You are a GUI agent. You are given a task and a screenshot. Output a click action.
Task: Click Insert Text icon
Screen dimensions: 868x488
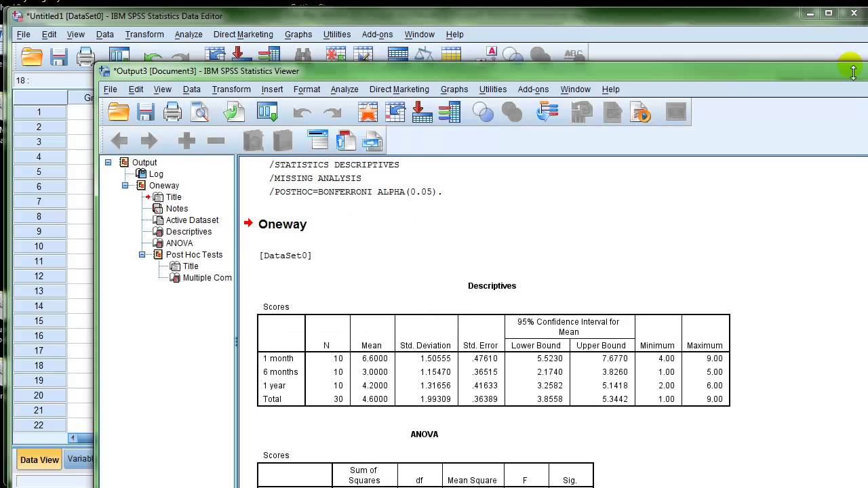(x=372, y=140)
